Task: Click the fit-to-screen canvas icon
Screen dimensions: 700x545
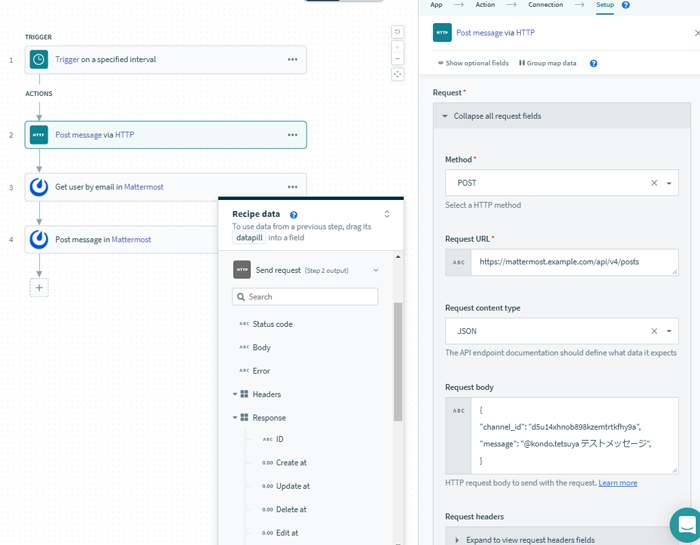Action: click(x=397, y=74)
